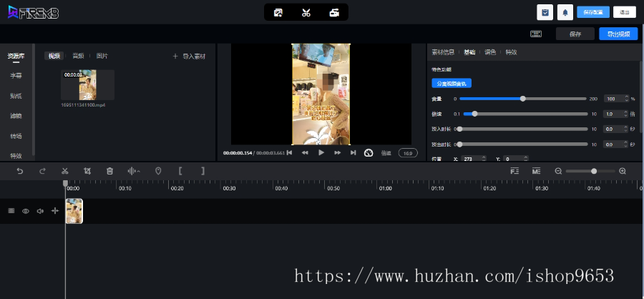The width and height of the screenshot is (644, 299).
Task: Click the FE timeline fit icon
Action: coord(514,171)
